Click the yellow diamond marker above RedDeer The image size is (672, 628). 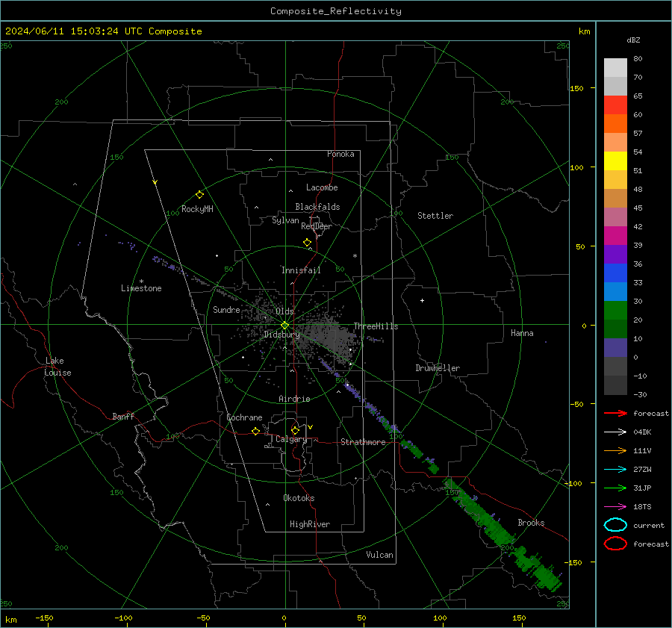pos(307,243)
